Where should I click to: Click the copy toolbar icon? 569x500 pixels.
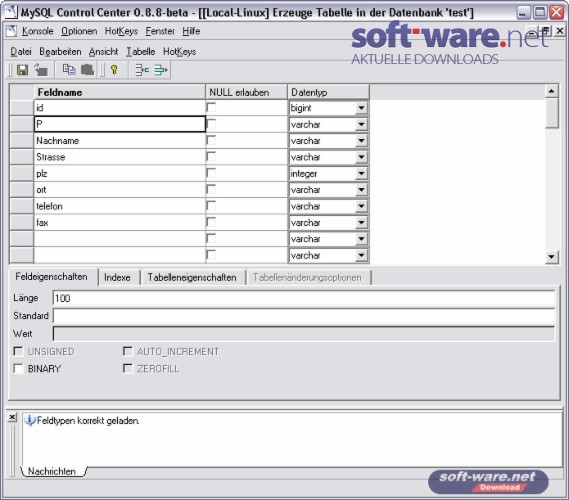[x=69, y=69]
